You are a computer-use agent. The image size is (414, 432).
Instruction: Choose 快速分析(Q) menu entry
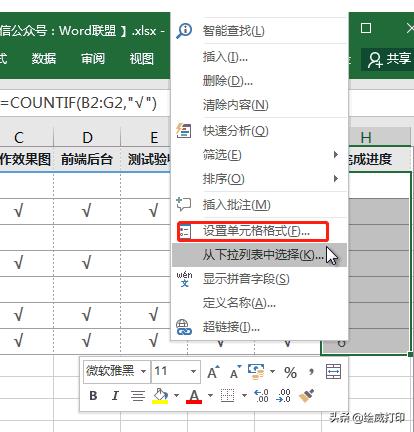(260, 130)
